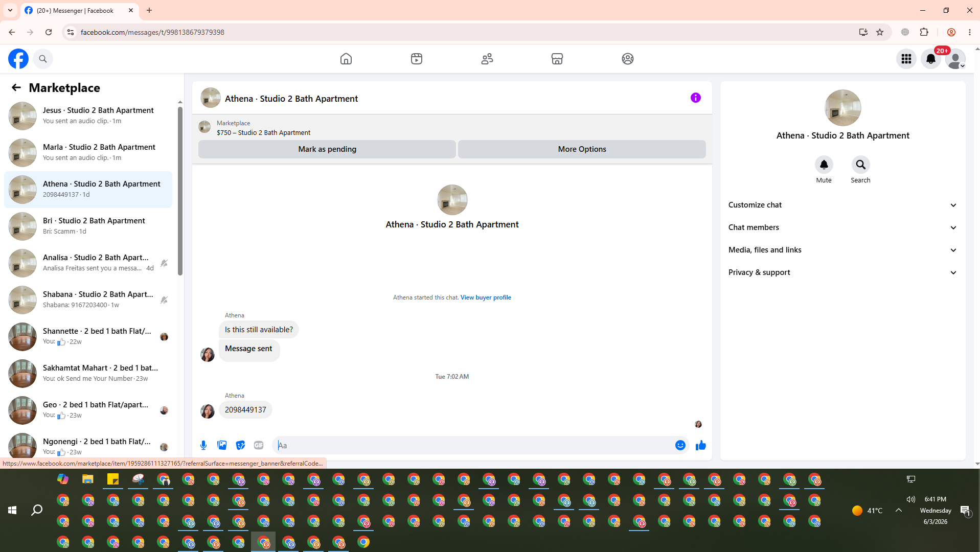Click the browser address bar URL
The height and width of the screenshot is (552, 980).
152,32
